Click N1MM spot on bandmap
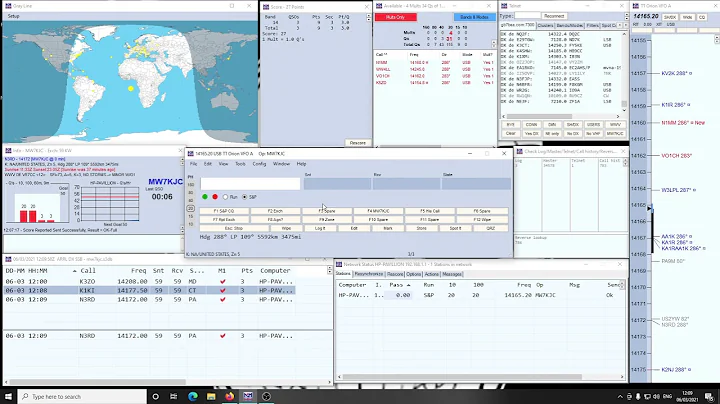The height and width of the screenshot is (404, 720). (683, 123)
